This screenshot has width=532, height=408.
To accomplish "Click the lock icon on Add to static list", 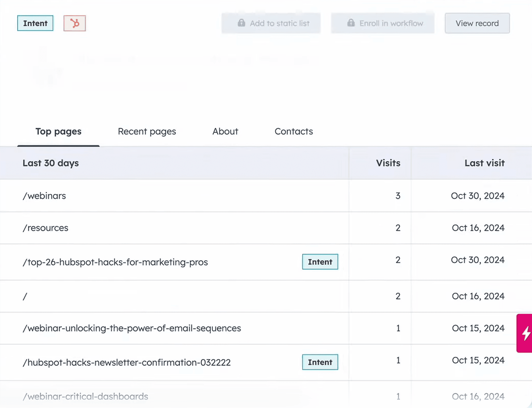I will click(x=241, y=23).
